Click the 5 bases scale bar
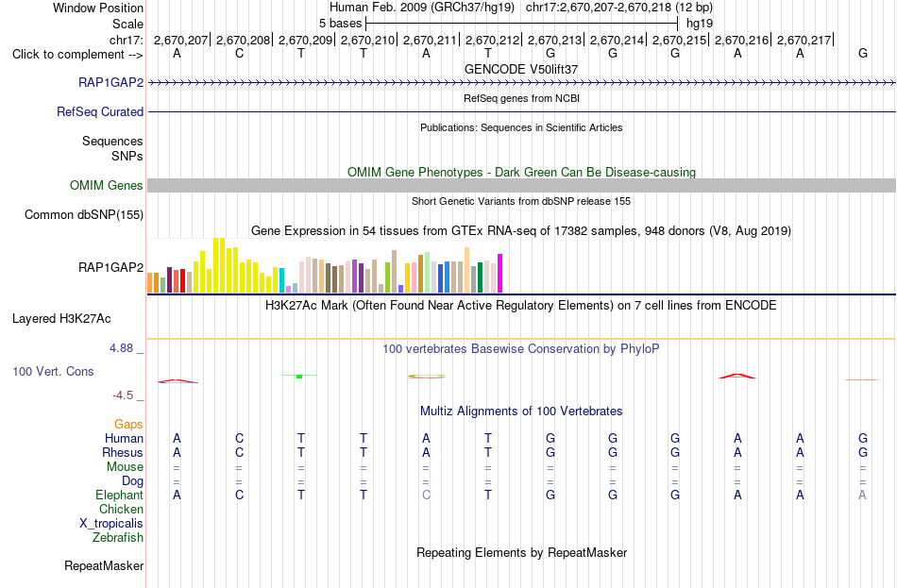The width and height of the screenshot is (897, 588). 522,24
